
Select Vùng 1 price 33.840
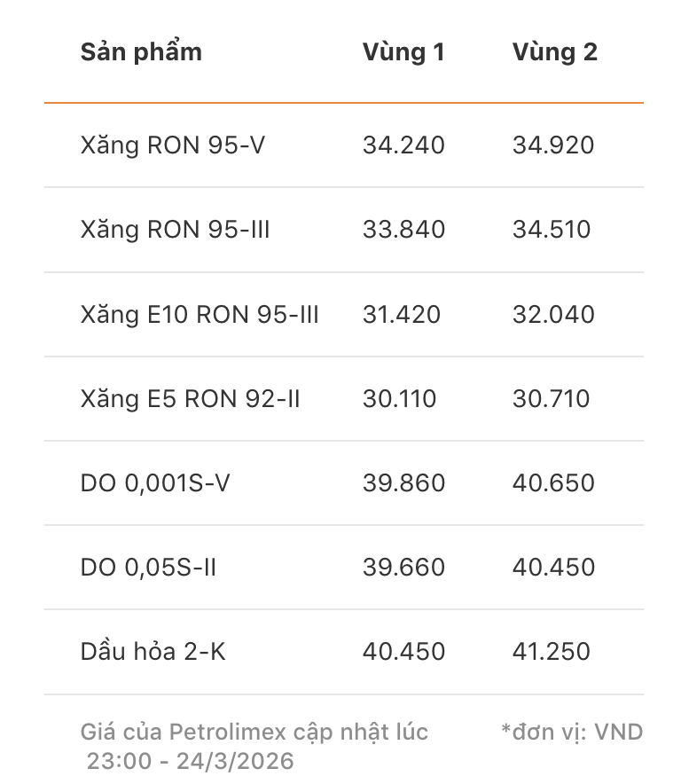pyautogui.click(x=403, y=230)
